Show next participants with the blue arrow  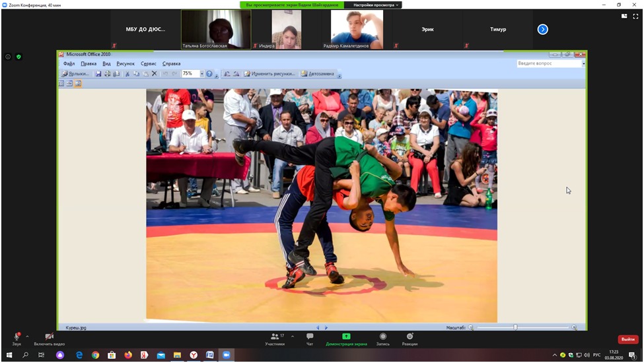click(542, 29)
